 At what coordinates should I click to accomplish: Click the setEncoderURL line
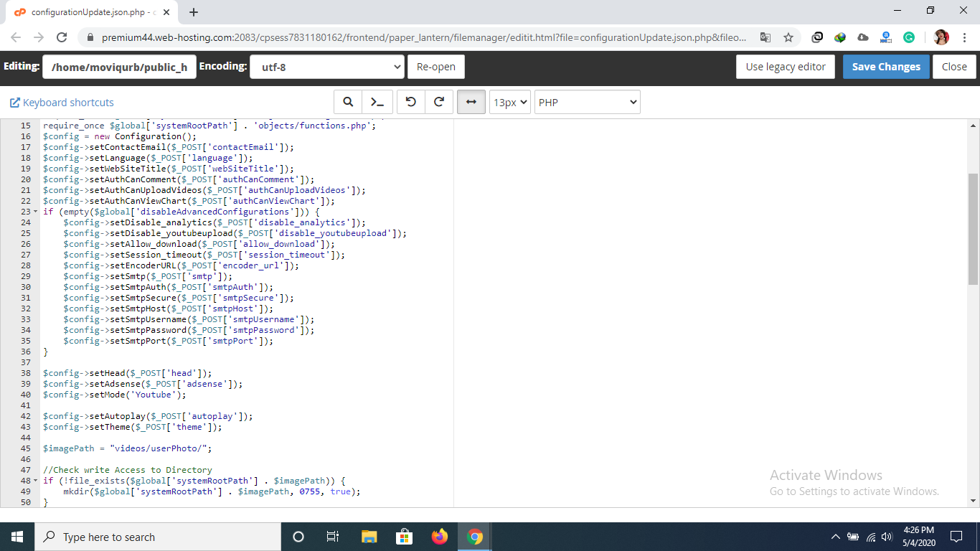coord(181,265)
